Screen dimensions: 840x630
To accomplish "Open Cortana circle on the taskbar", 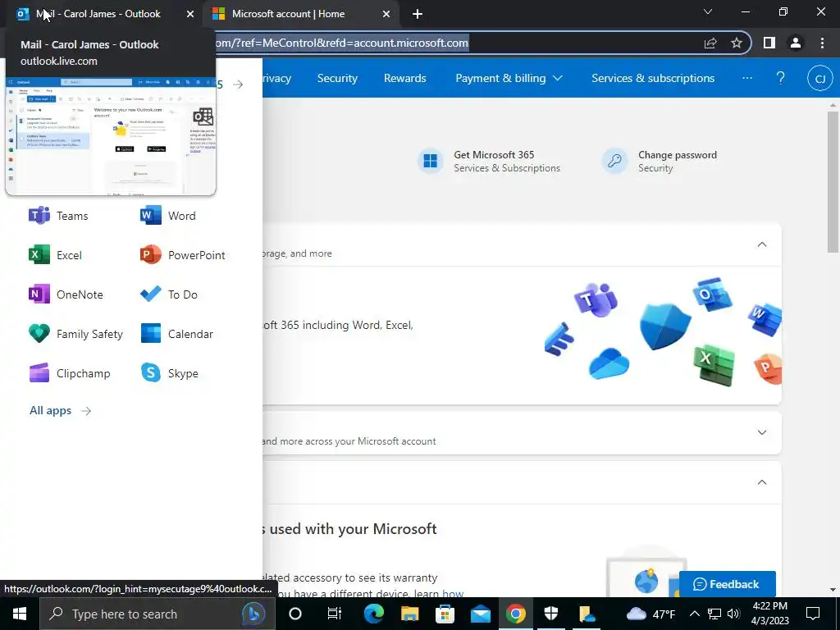I will [295, 614].
